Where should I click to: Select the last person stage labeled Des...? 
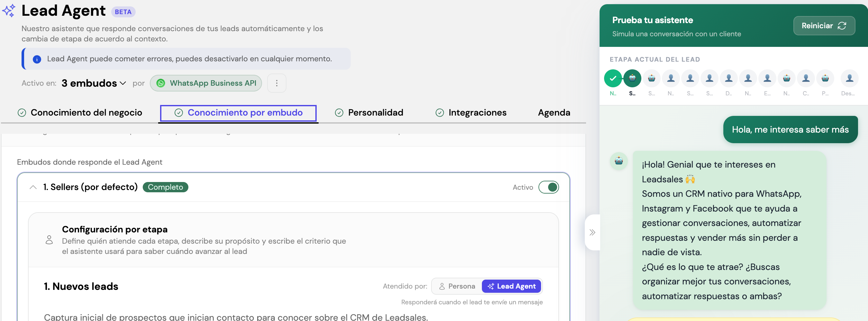pos(849,78)
